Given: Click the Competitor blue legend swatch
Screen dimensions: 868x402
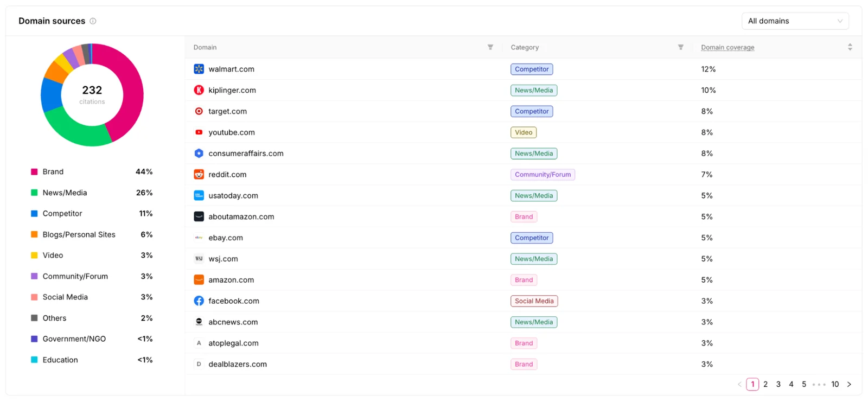Looking at the screenshot, I should 34,214.
